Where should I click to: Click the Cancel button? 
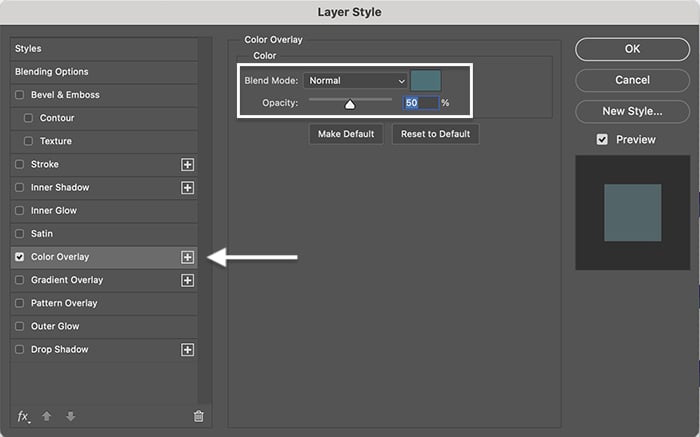tap(633, 80)
